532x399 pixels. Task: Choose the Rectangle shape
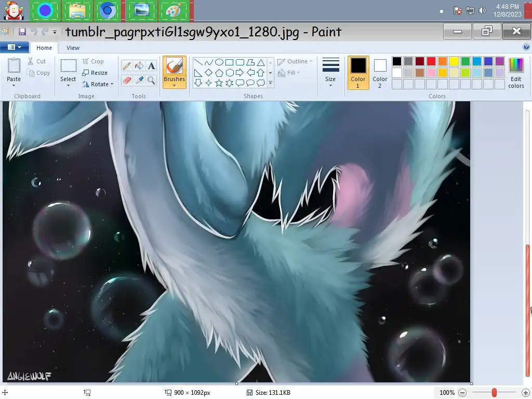point(229,62)
